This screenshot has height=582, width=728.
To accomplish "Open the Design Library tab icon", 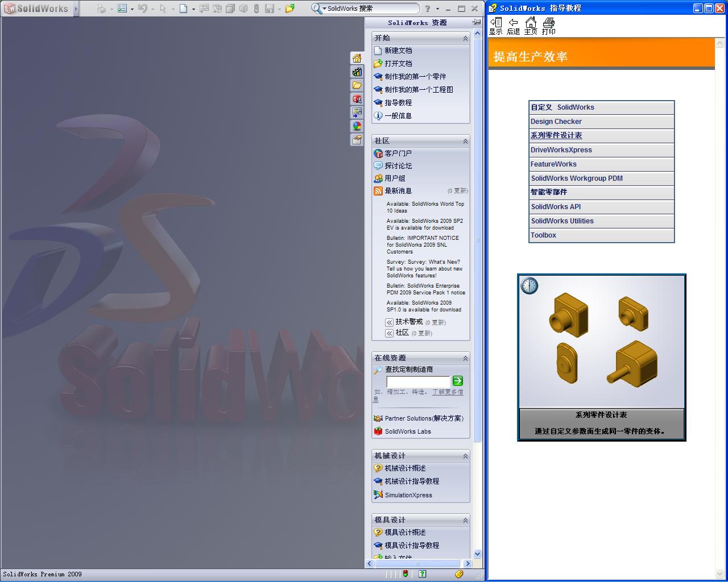I will [357, 72].
